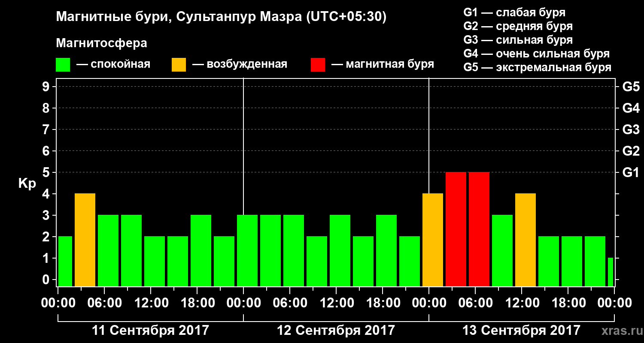This screenshot has height=343, width=644.
Task: Click the Kp value 0 on left axis
Action: pos(47,280)
